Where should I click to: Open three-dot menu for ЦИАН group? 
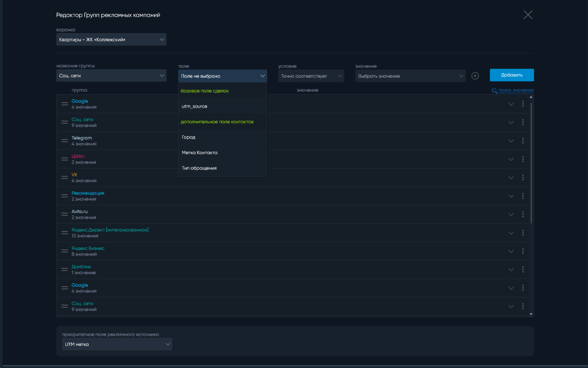[x=523, y=159]
